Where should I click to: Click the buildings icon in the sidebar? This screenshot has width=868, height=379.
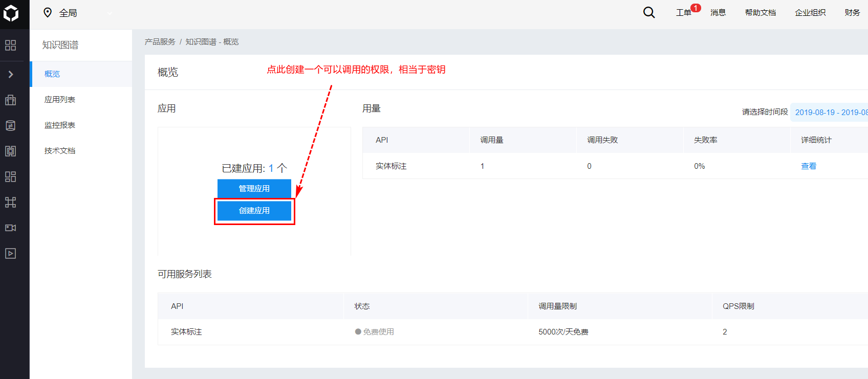point(10,100)
